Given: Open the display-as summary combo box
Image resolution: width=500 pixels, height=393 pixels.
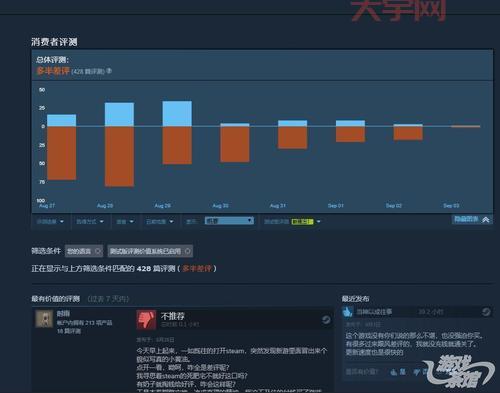Looking at the screenshot, I should click(229, 221).
